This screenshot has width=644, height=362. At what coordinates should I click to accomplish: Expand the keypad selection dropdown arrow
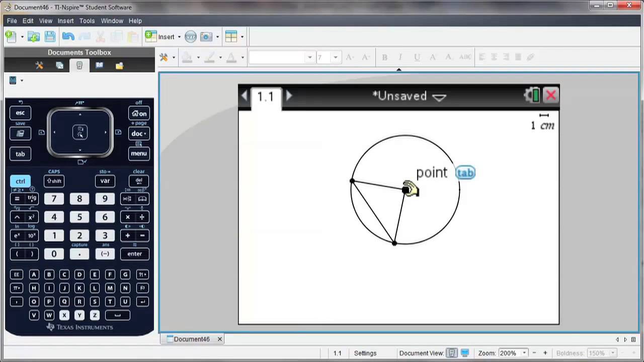pos(22,80)
